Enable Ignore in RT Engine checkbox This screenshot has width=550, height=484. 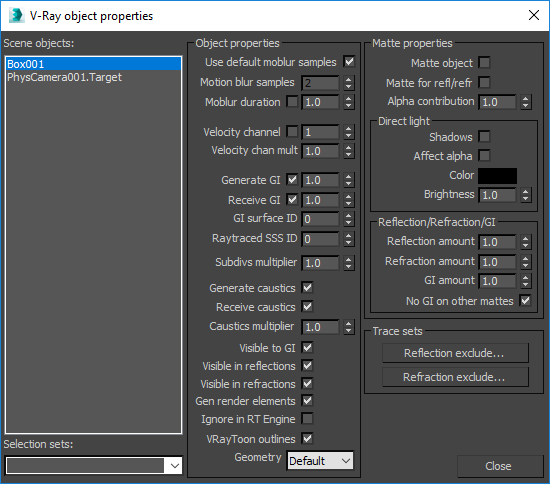[307, 419]
